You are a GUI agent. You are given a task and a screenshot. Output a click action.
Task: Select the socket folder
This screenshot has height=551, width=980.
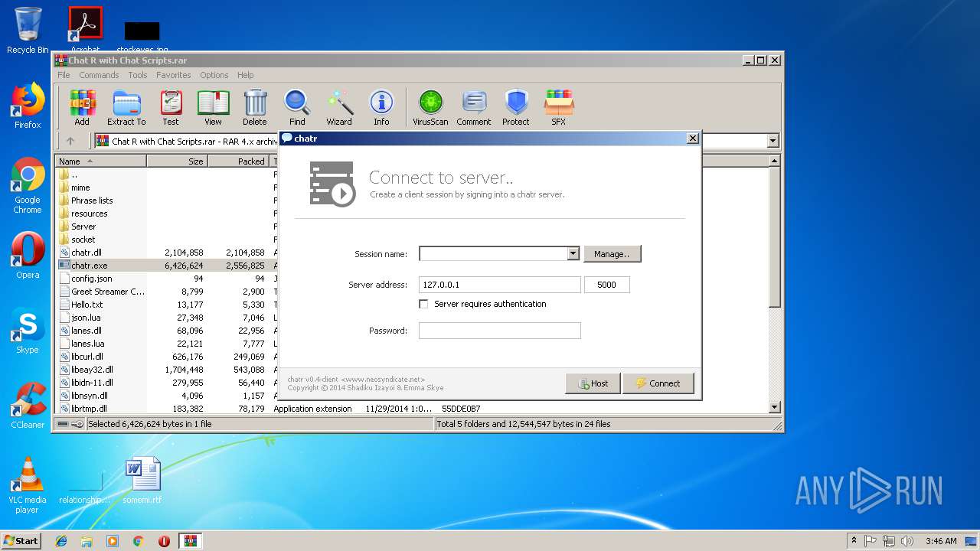point(83,240)
